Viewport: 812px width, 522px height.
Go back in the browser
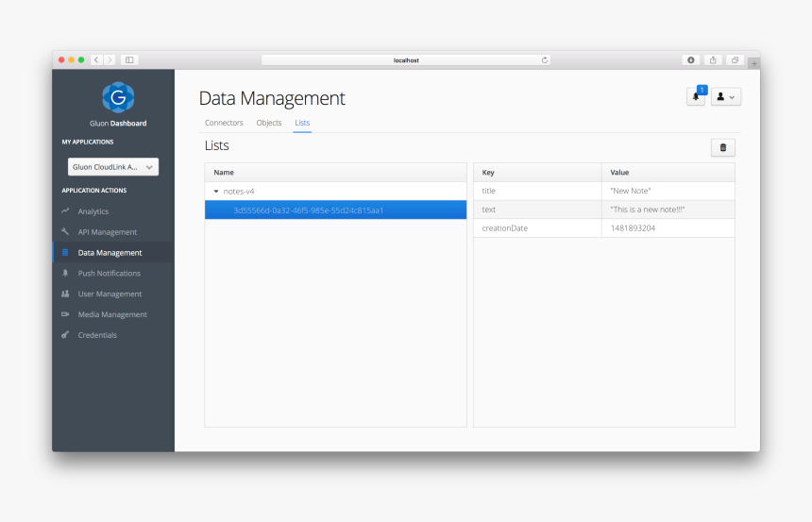[96, 60]
